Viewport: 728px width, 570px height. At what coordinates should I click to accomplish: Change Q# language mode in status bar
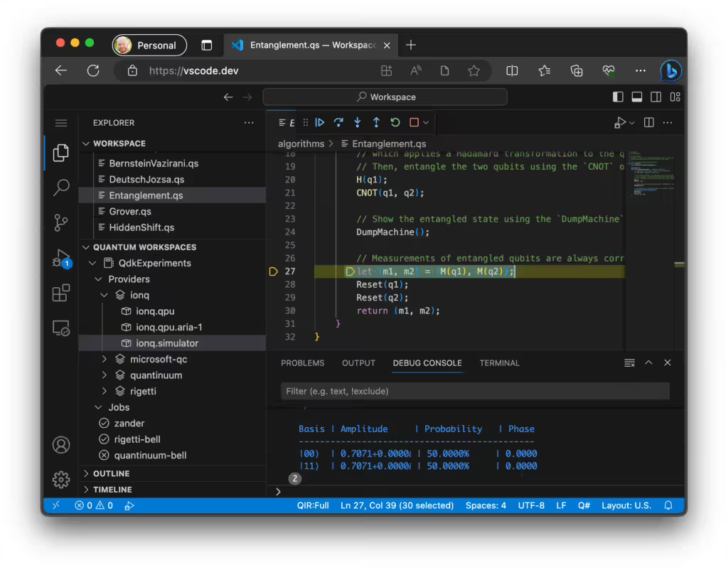tap(584, 505)
